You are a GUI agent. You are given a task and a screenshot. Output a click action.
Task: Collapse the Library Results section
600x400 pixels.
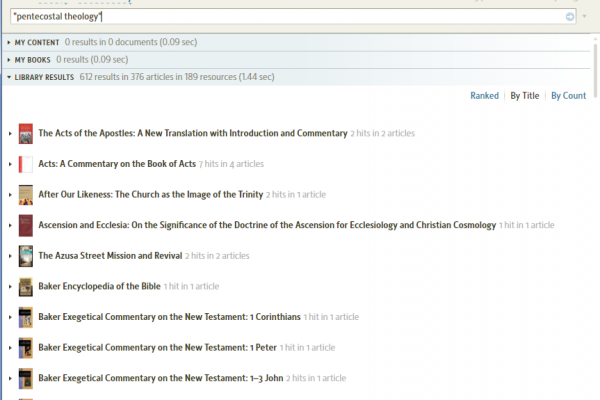click(9, 77)
